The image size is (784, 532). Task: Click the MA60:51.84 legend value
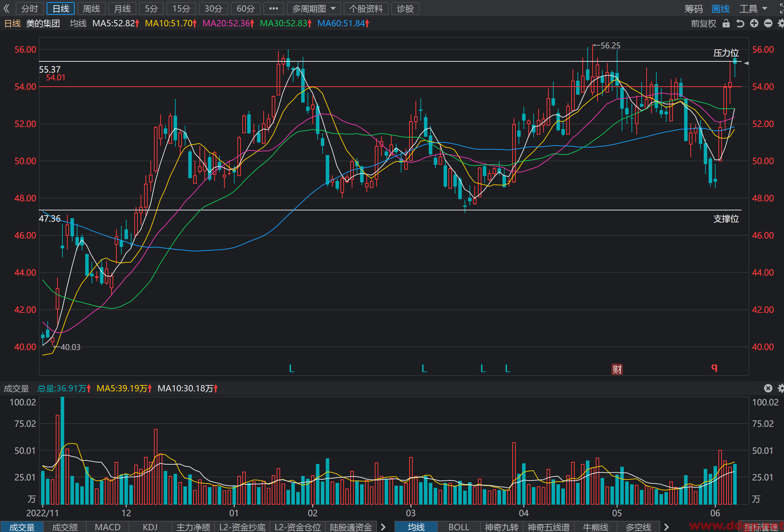coord(343,23)
